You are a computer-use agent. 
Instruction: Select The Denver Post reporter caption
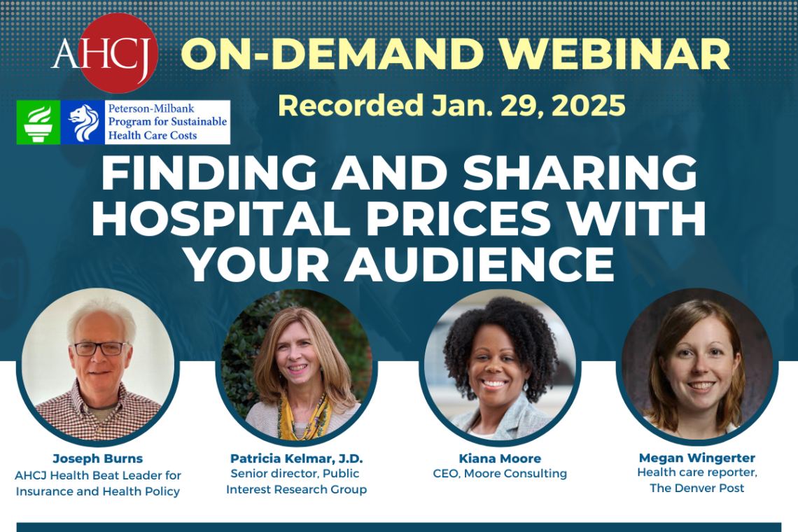(x=696, y=480)
